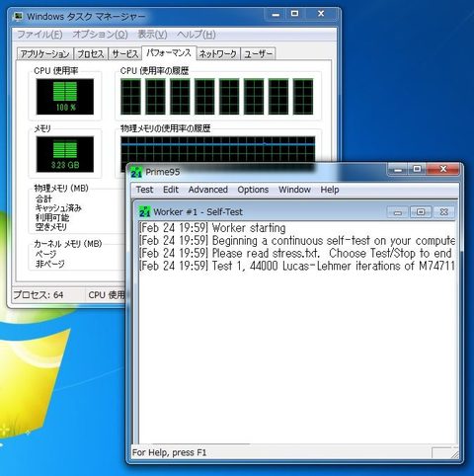
Task: Maximize the Worker #1 child window
Action: click(421, 212)
